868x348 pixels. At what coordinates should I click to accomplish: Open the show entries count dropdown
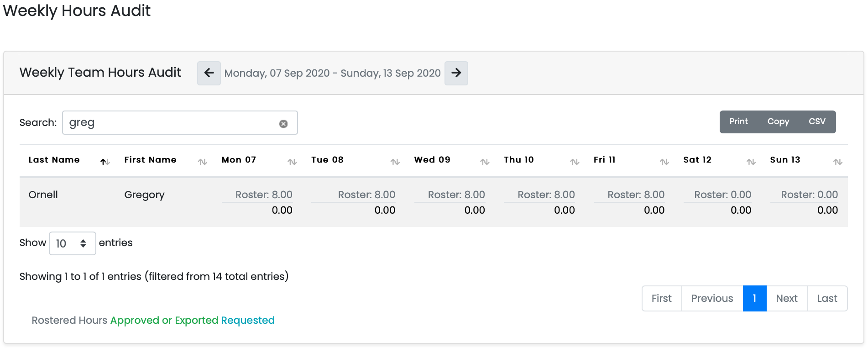coord(72,243)
